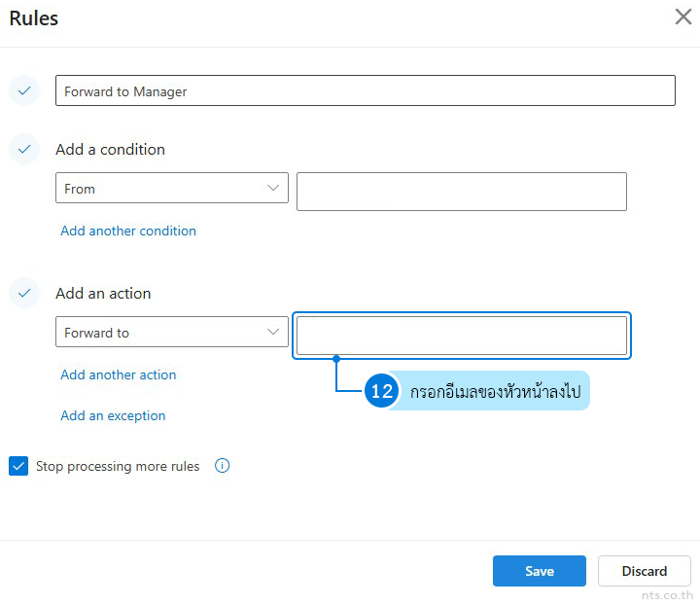Viewport: 700px width, 605px height.
Task: Click the Add an exception link
Action: point(113,415)
